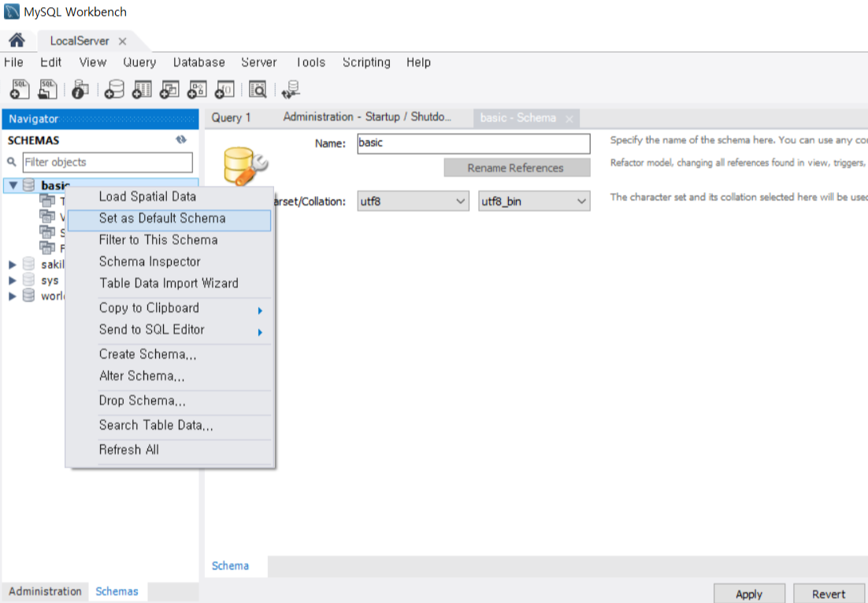
Task: Click the Views folder icon under basic
Action: pos(47,216)
